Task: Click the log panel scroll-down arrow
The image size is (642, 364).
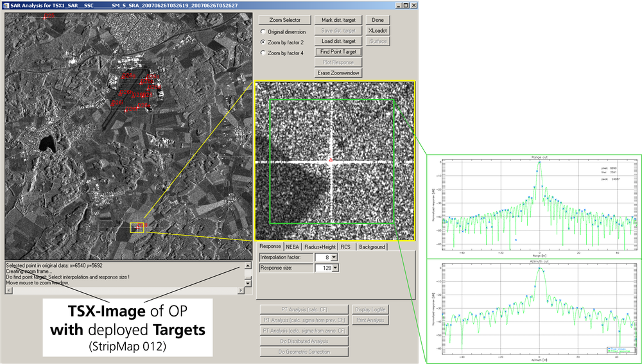Action: (x=247, y=283)
